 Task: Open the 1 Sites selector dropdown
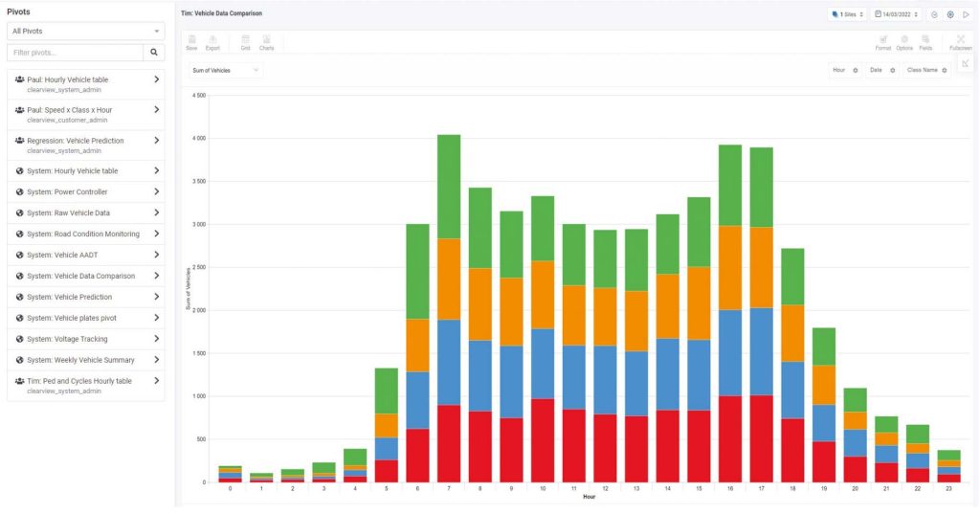coord(847,14)
